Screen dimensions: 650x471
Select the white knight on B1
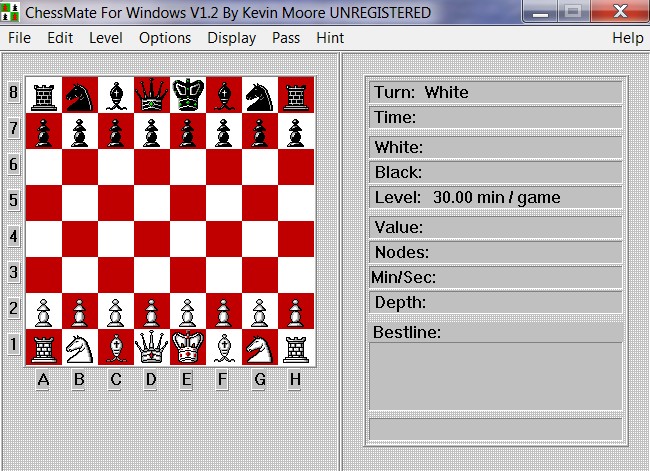(x=80, y=347)
